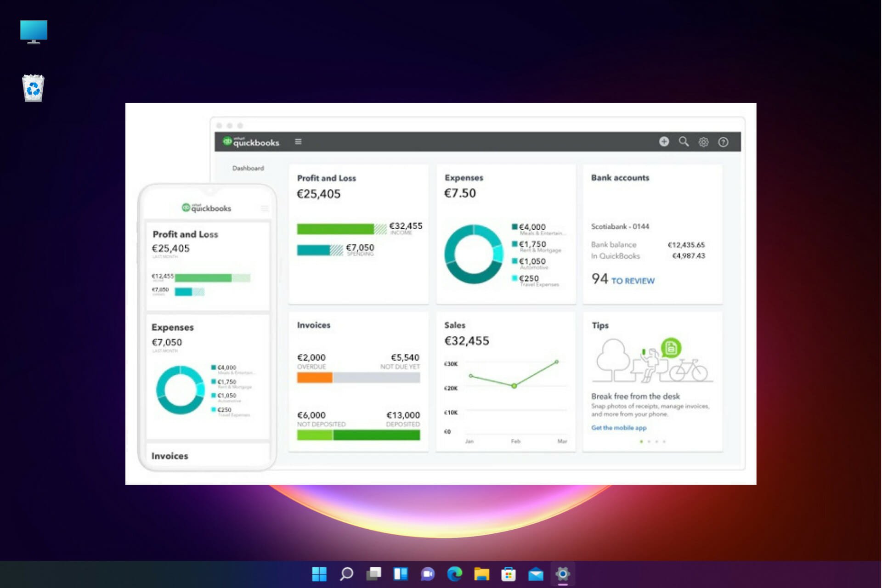882x588 pixels.
Task: Click the Break free from the desk heading
Action: (635, 396)
